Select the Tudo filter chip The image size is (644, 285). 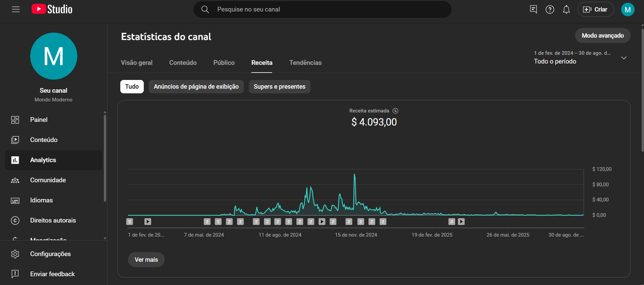[132, 87]
